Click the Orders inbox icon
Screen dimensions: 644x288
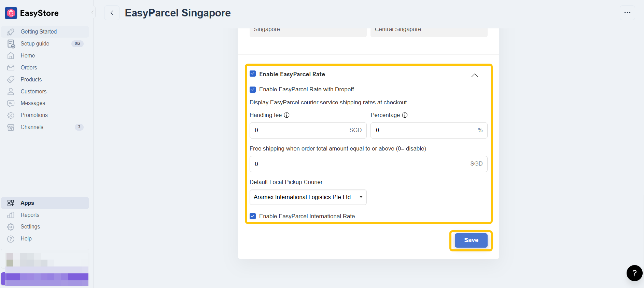click(11, 67)
